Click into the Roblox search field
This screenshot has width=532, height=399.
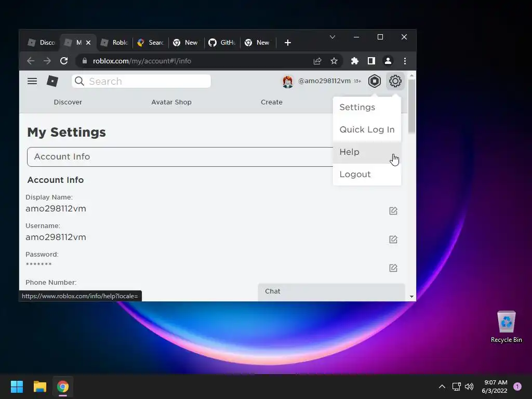[141, 81]
